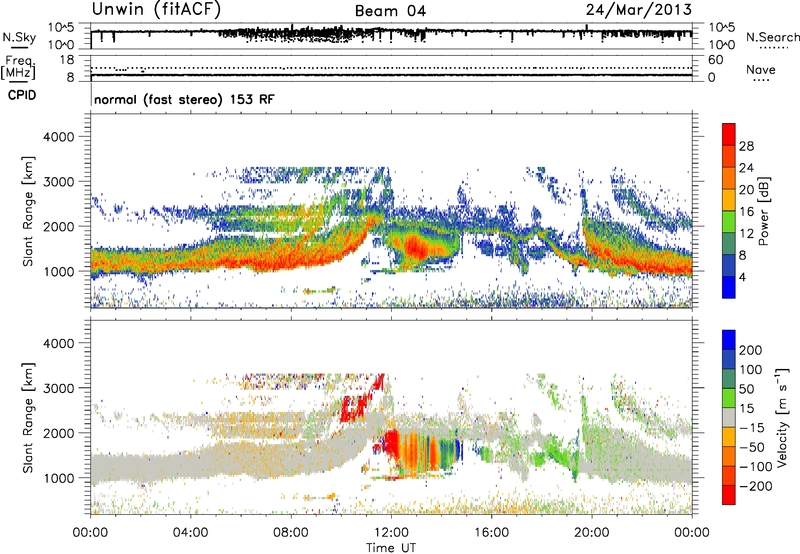Click the '12' label on Power colorbar
The image size is (800, 554).
pyautogui.click(x=746, y=234)
